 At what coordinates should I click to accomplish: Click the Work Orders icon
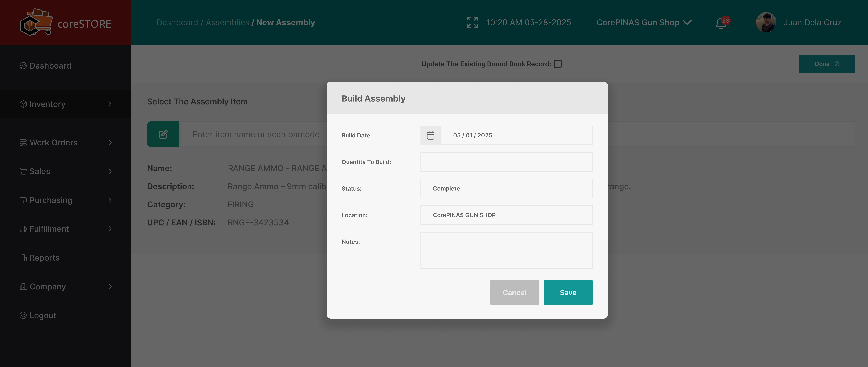coord(23,142)
